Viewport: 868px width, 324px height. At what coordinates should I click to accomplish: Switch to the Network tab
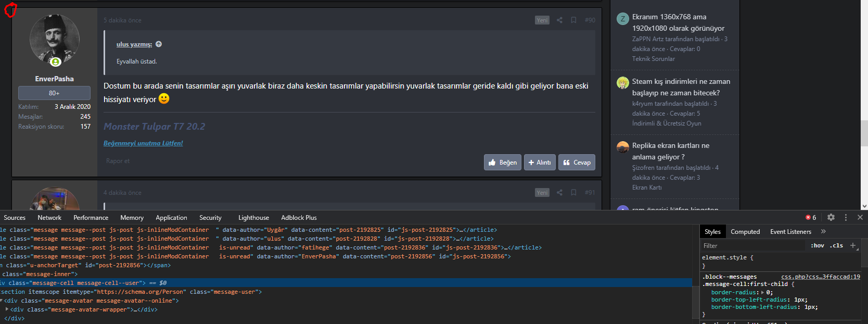[x=49, y=218]
